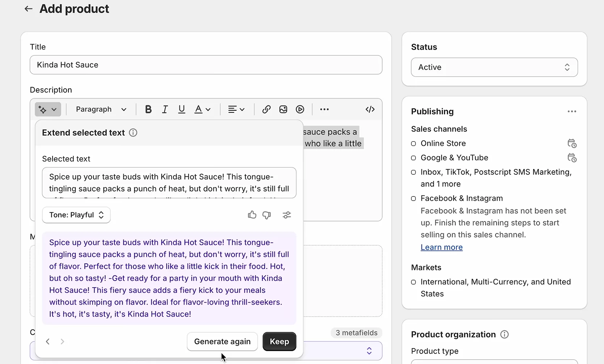Screen dimensions: 604x364
Task: Keep the generated description
Action: [279, 342]
